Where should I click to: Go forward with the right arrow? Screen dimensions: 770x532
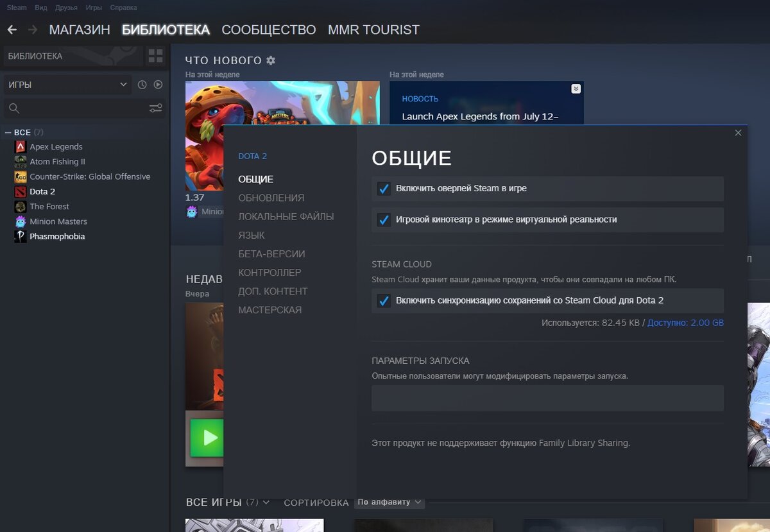33,30
